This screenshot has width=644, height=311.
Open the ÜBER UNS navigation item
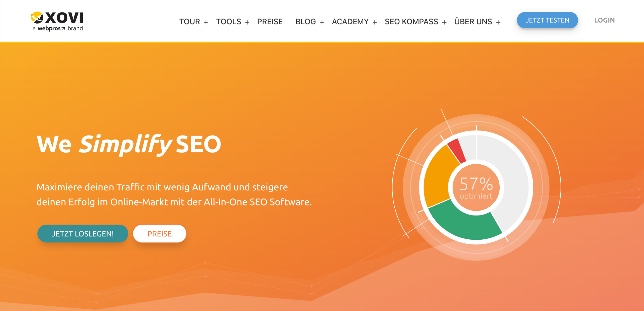point(473,21)
